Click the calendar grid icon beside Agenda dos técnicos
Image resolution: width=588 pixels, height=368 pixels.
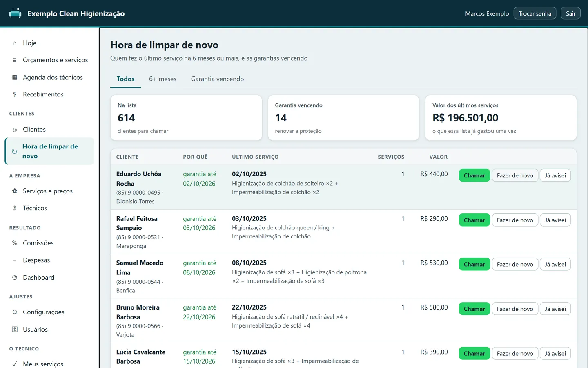click(15, 77)
